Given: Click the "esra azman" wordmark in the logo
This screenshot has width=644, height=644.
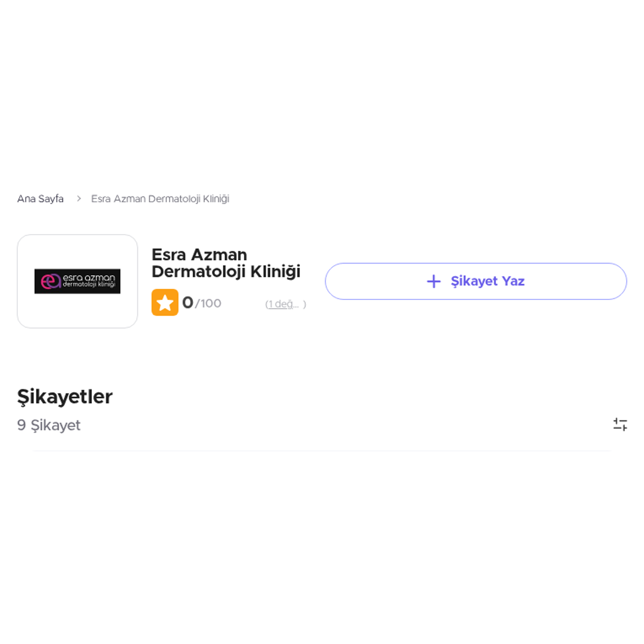Looking at the screenshot, I should [89, 277].
